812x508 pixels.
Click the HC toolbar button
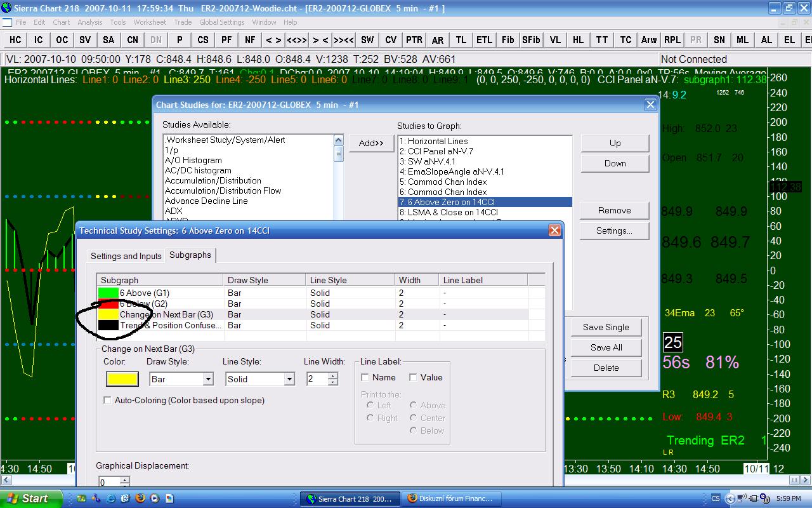click(x=15, y=39)
